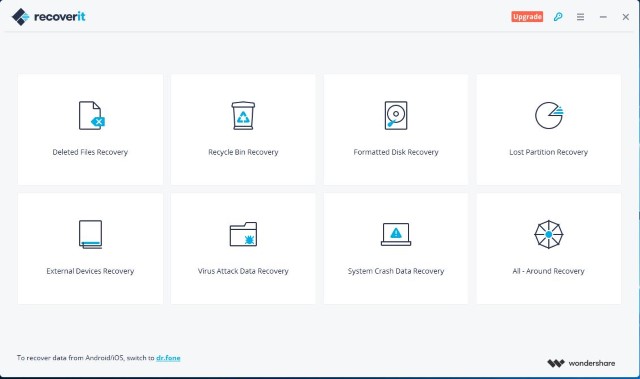640x379 pixels.
Task: Click the Formatted Disk Recovery text
Action: (396, 152)
